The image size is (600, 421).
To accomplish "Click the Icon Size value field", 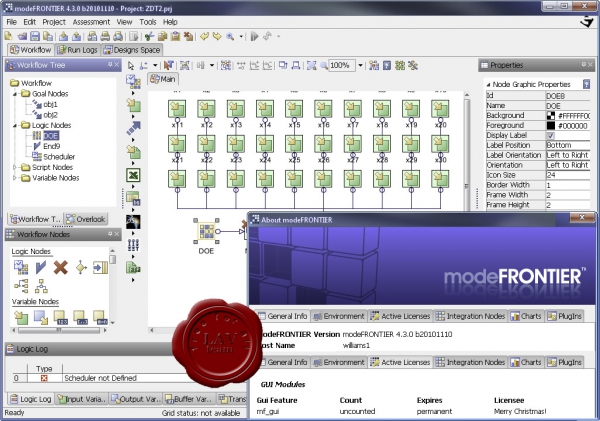I will pos(568,175).
